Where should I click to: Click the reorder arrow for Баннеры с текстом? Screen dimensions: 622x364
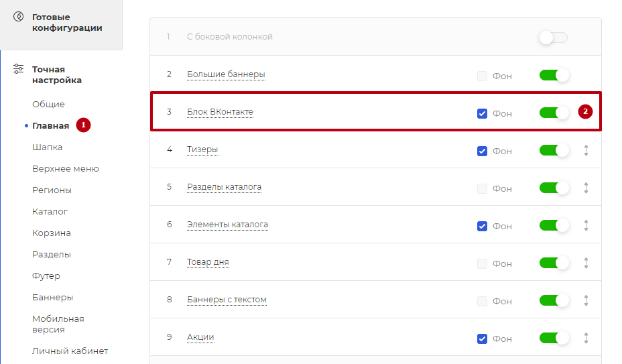[x=586, y=300]
